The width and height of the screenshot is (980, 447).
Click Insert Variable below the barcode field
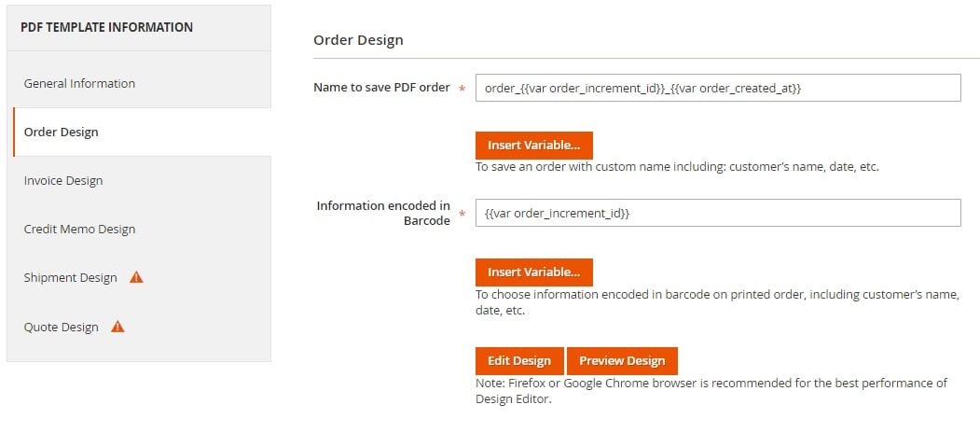[533, 272]
